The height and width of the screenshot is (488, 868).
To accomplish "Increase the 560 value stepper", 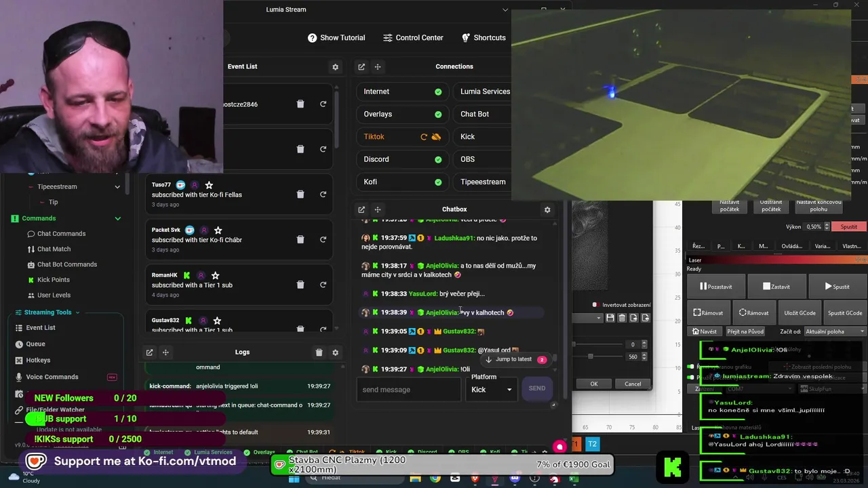I will [x=644, y=354].
